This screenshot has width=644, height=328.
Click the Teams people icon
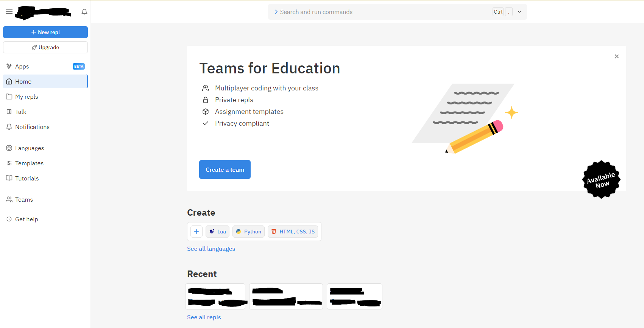click(x=9, y=199)
